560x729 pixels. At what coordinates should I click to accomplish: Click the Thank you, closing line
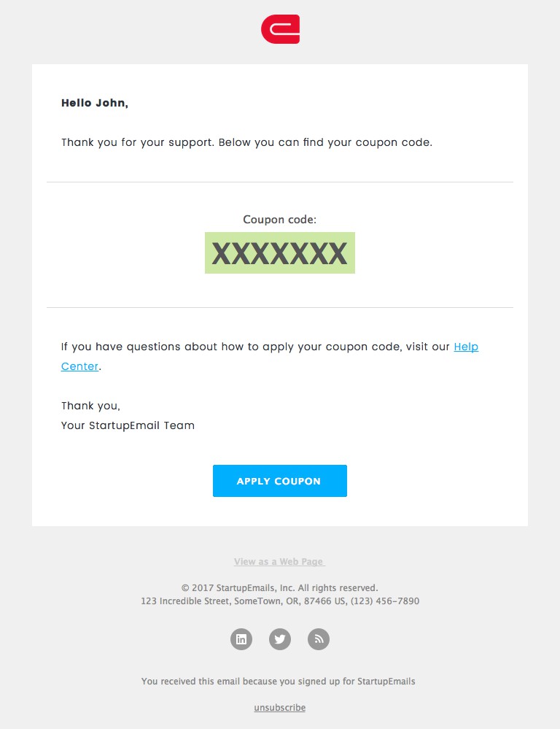(x=90, y=406)
